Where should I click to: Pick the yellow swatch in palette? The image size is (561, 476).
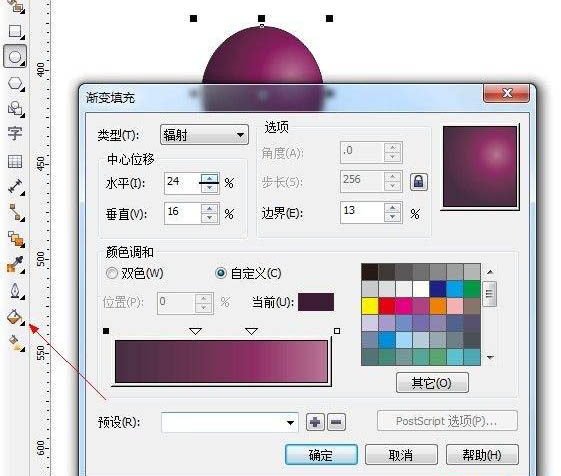point(370,306)
